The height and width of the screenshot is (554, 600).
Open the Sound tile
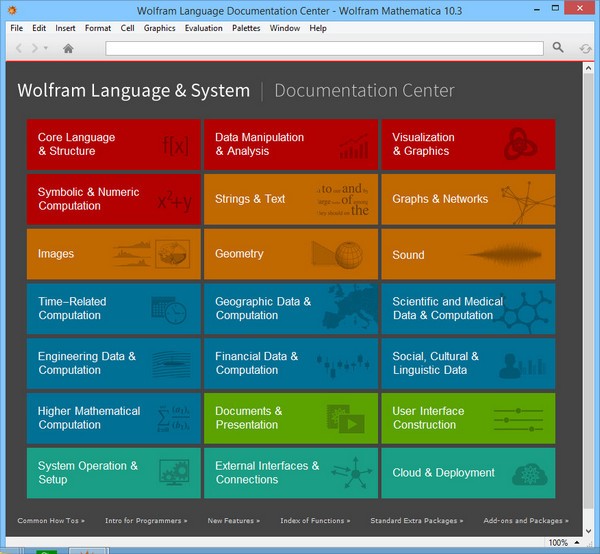(x=468, y=255)
